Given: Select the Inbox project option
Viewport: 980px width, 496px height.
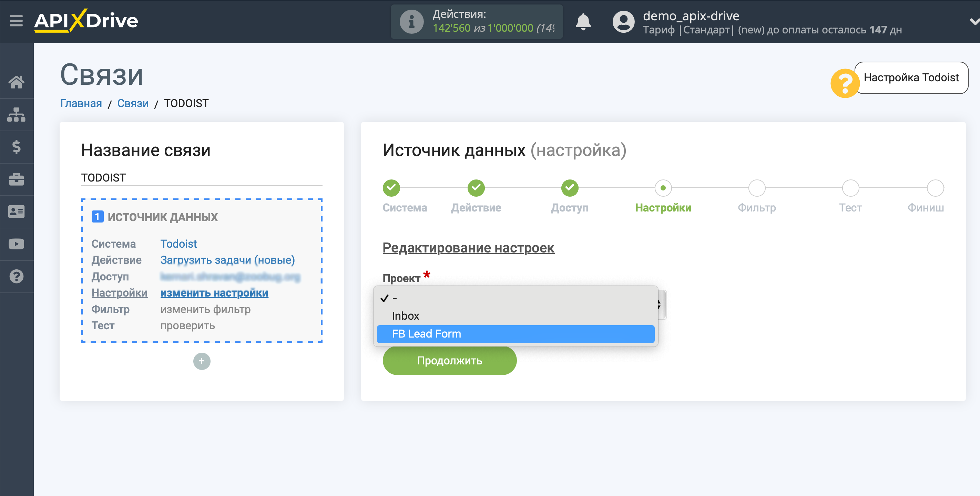Looking at the screenshot, I should (x=515, y=316).
